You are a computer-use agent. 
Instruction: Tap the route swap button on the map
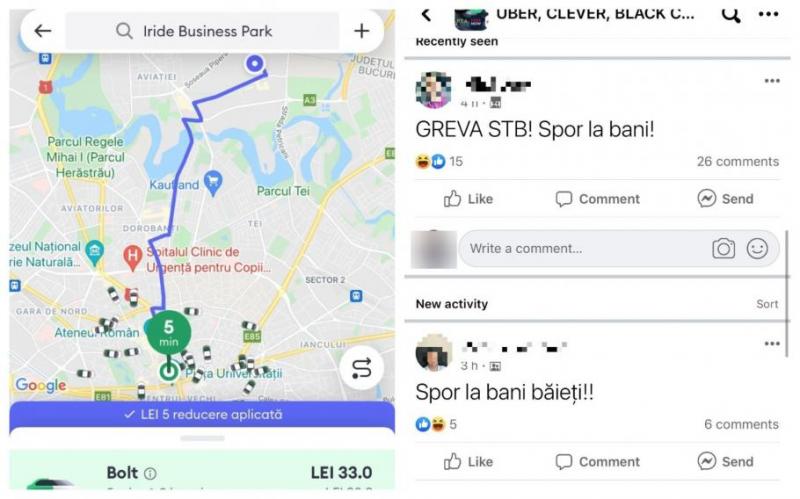click(362, 368)
